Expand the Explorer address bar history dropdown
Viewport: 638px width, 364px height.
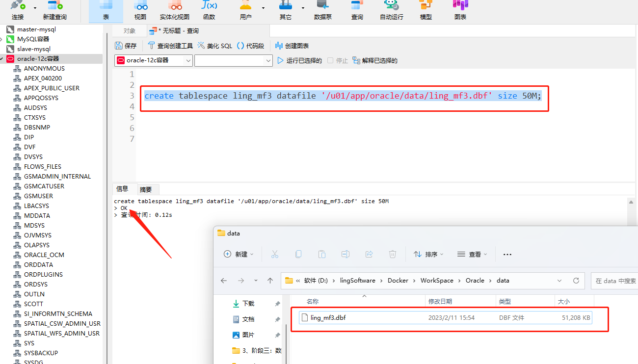559,281
